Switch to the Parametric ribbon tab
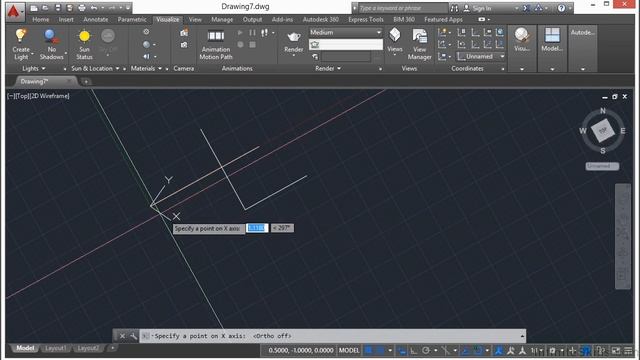640x360 pixels. (x=132, y=20)
